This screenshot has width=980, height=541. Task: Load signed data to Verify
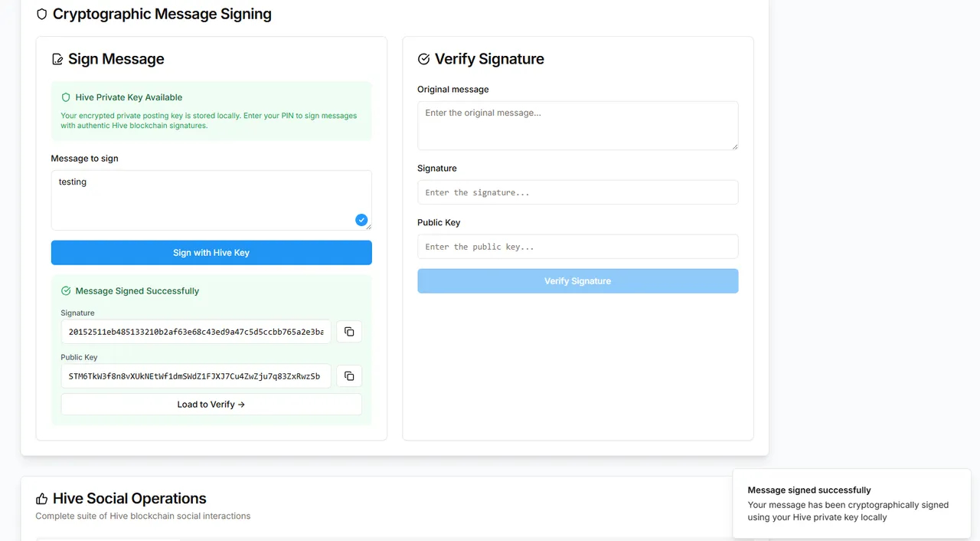(211, 405)
